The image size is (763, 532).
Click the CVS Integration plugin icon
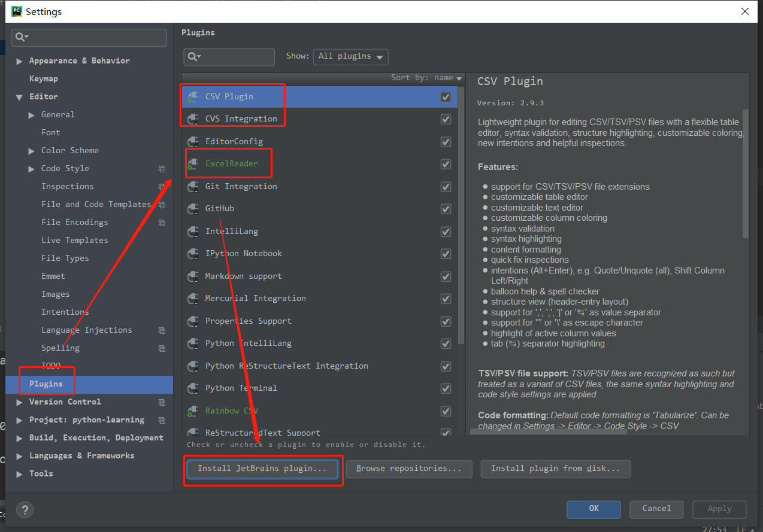click(193, 119)
